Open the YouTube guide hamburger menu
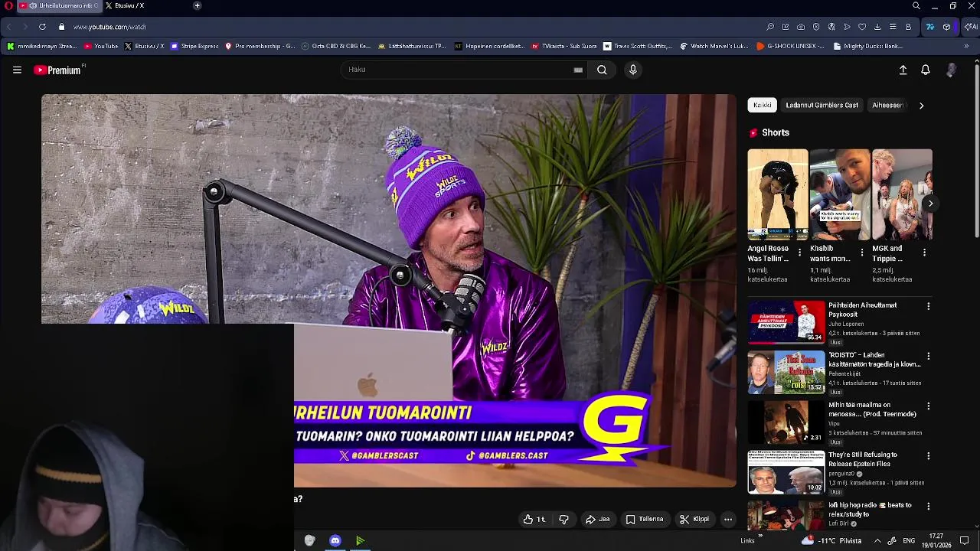The height and width of the screenshot is (551, 980). tap(17, 70)
